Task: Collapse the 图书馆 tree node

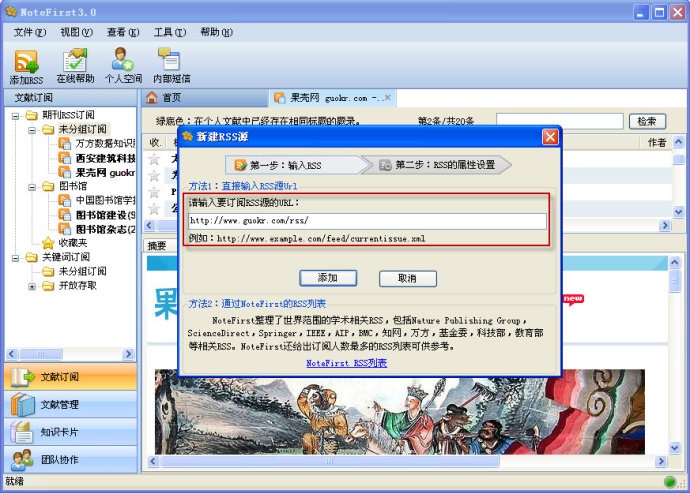Action: pos(32,187)
